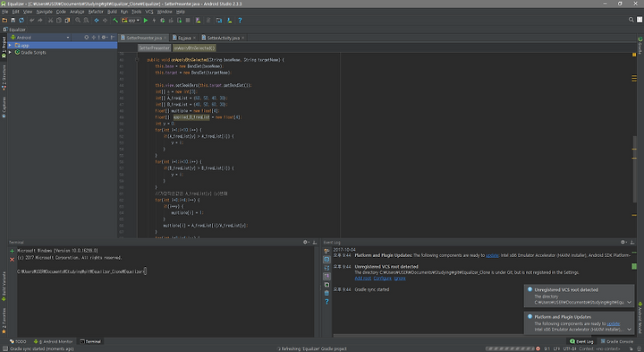Switch to the Eq.java editor tab
Image resolution: width=644 pixels, height=352 pixels.
[184, 38]
